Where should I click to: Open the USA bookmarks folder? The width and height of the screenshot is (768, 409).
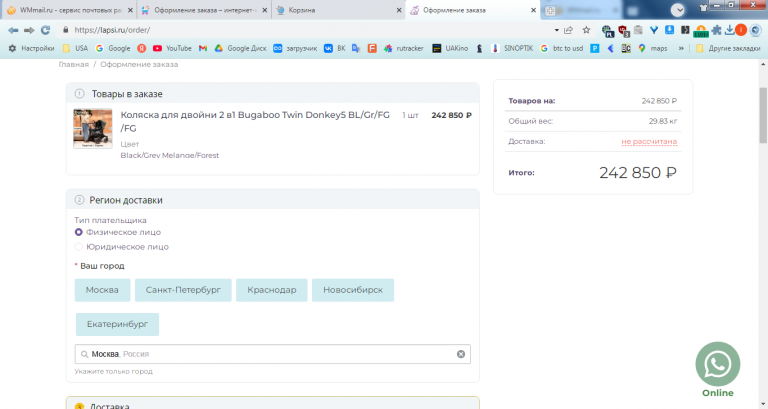pos(75,48)
